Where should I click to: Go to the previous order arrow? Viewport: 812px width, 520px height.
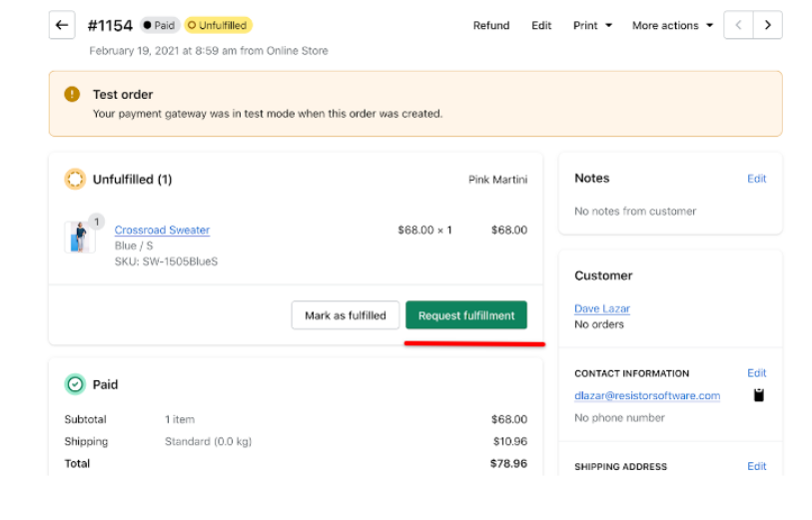click(x=737, y=25)
